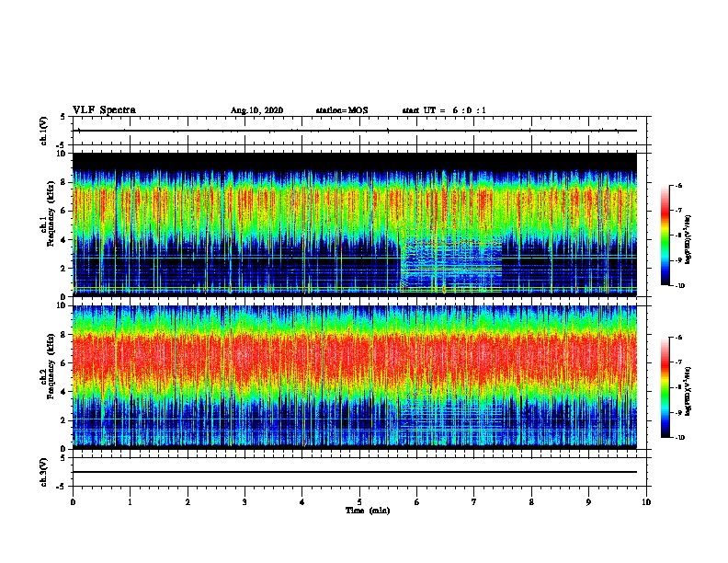Click the ch.1 voltage waveform trace
This screenshot has width=728, height=563.
pos(355,131)
